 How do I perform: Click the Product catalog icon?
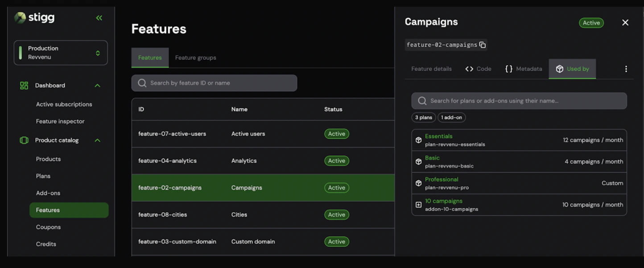[x=24, y=140]
